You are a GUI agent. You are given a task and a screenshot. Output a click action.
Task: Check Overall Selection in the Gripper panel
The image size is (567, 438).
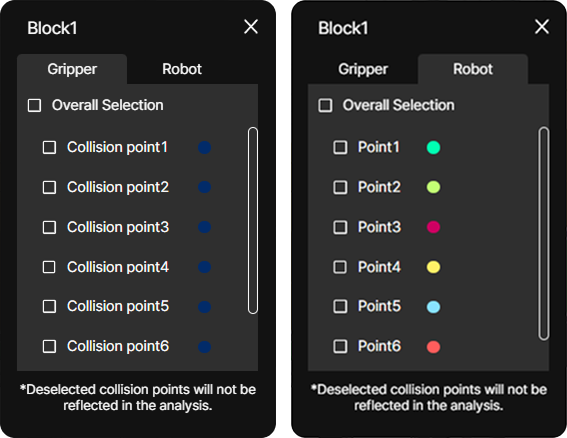tap(34, 106)
